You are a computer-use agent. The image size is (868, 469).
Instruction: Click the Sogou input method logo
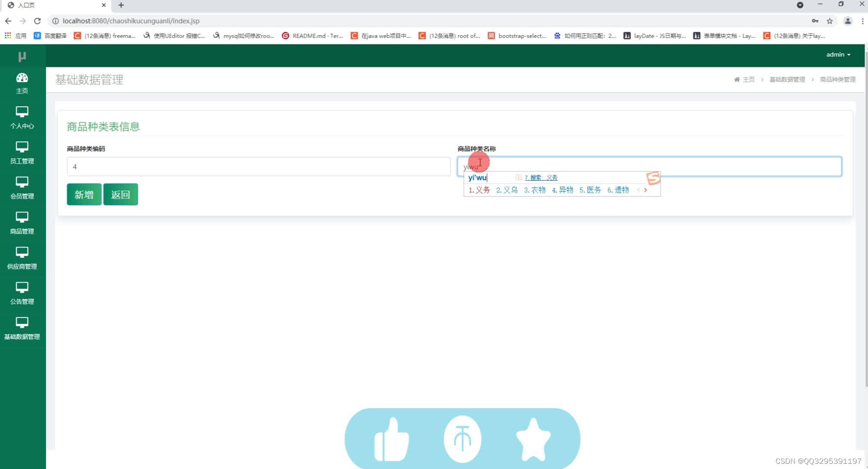653,178
